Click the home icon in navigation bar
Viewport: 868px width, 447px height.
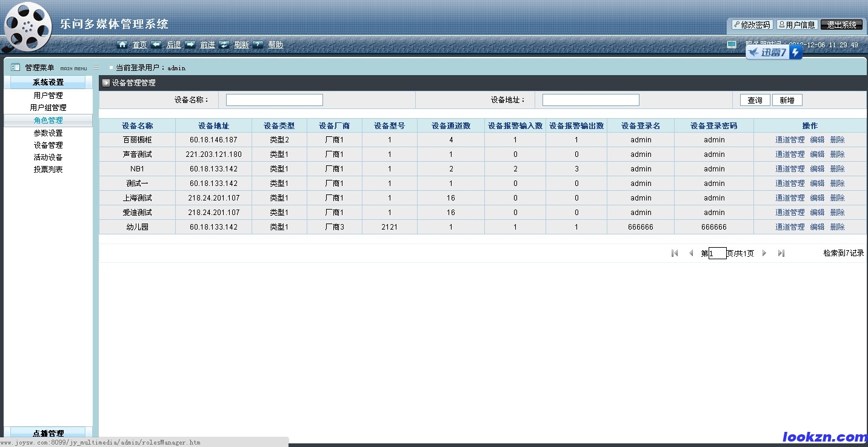pyautogui.click(x=122, y=44)
